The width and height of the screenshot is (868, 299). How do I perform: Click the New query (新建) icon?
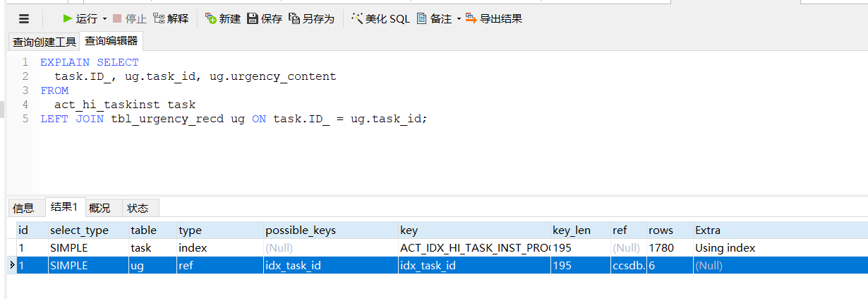(x=210, y=18)
